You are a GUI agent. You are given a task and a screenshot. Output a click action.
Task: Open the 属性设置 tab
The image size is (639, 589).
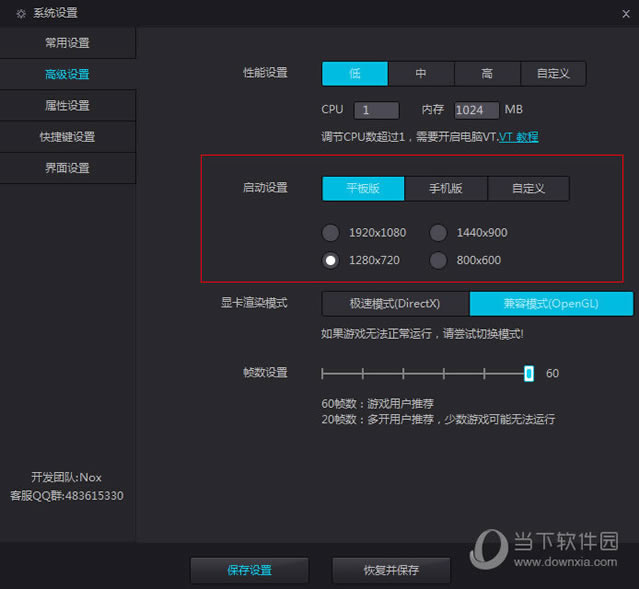coord(67,105)
